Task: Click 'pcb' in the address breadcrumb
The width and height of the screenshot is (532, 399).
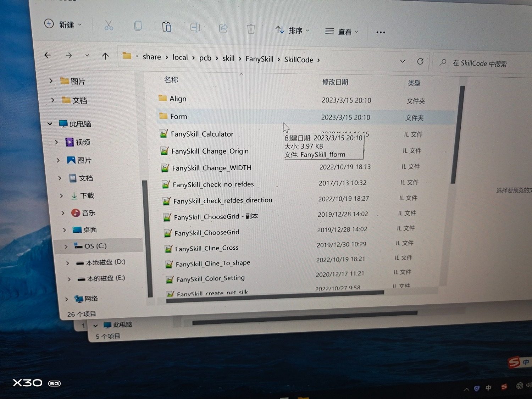Action: 205,58
